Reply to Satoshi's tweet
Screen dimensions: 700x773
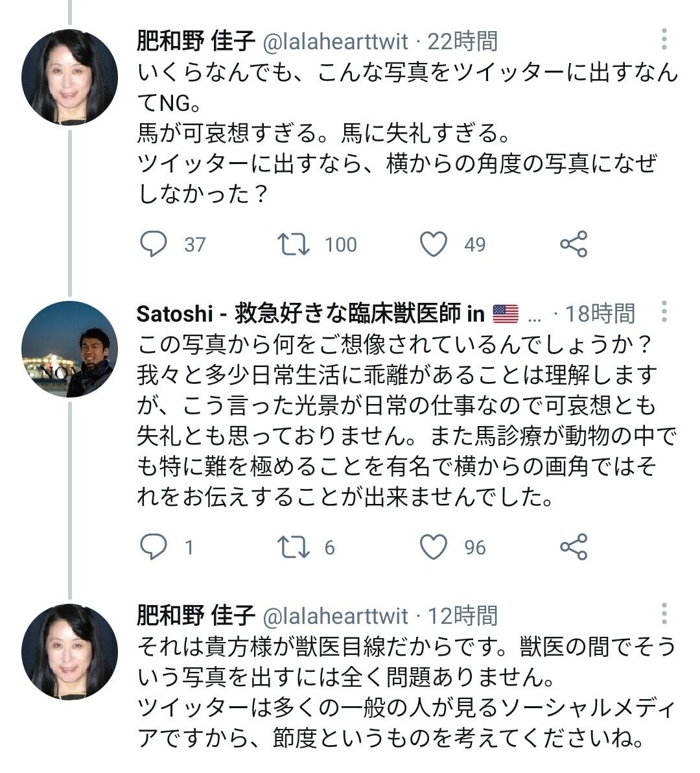point(154,547)
